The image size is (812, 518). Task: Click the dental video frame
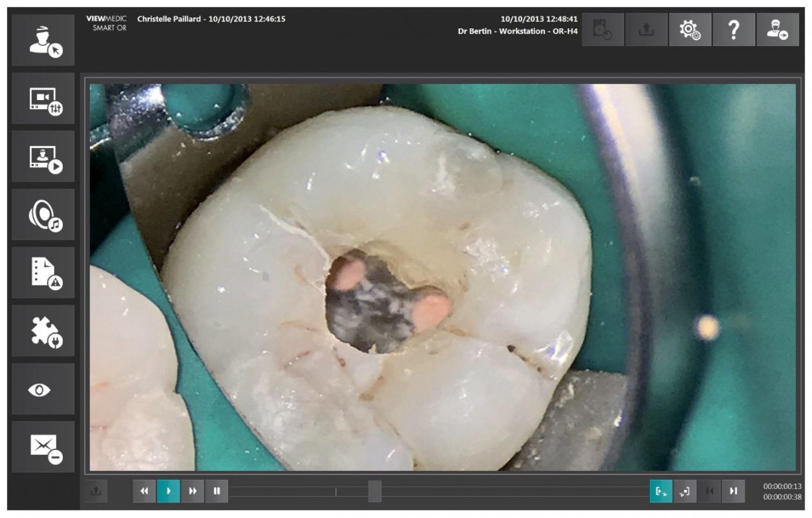(443, 277)
